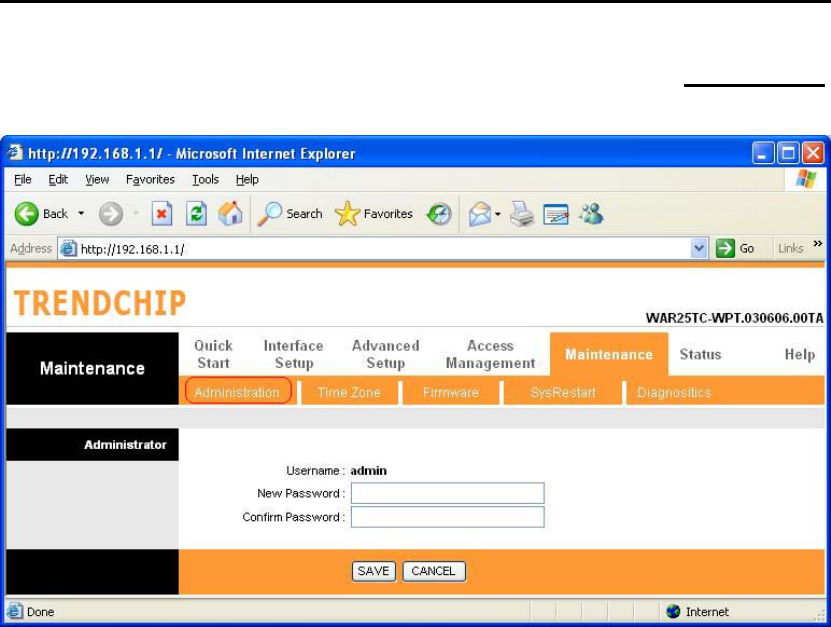The image size is (831, 627).
Task: Click the username value admin
Action: click(369, 471)
